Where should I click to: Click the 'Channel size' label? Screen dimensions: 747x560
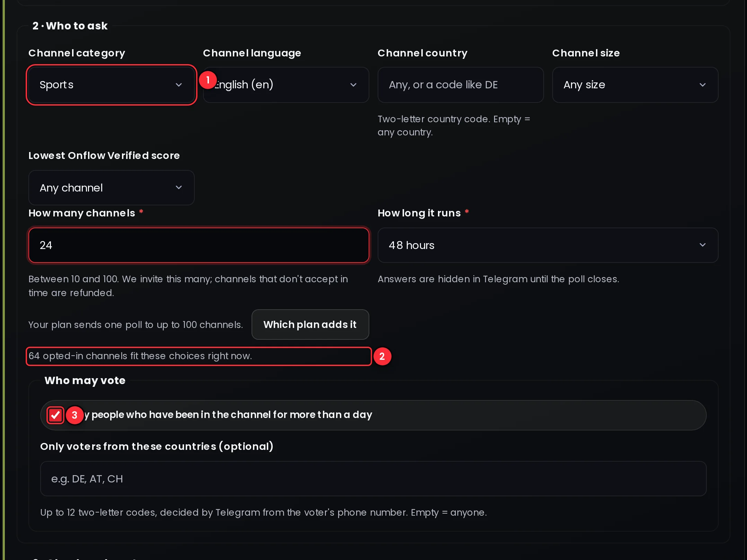tap(586, 53)
